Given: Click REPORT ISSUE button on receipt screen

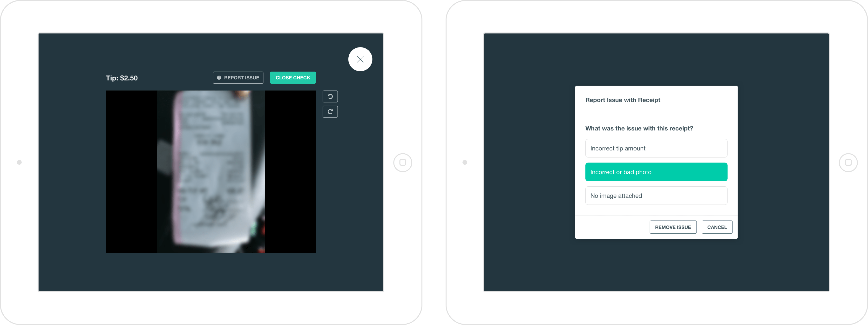Looking at the screenshot, I should click(238, 77).
